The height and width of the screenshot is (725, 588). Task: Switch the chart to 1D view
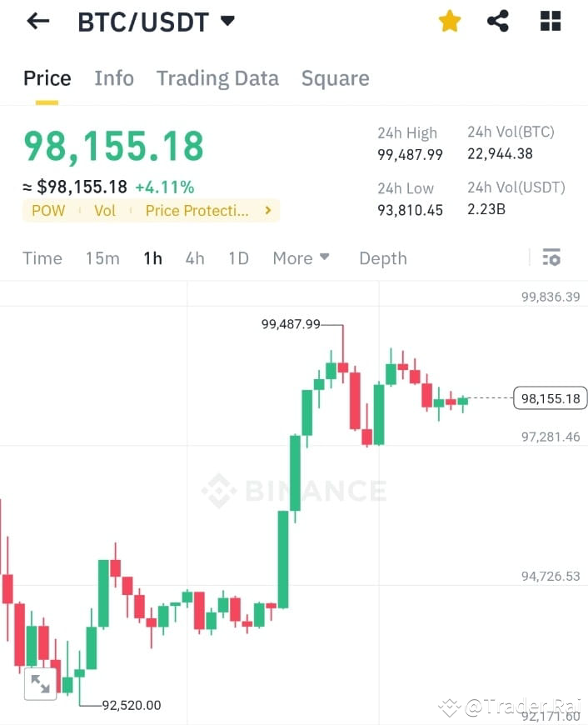pos(237,258)
